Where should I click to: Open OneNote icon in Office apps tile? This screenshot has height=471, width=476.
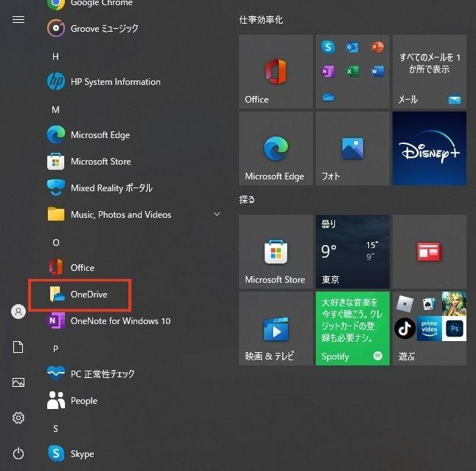(x=328, y=72)
